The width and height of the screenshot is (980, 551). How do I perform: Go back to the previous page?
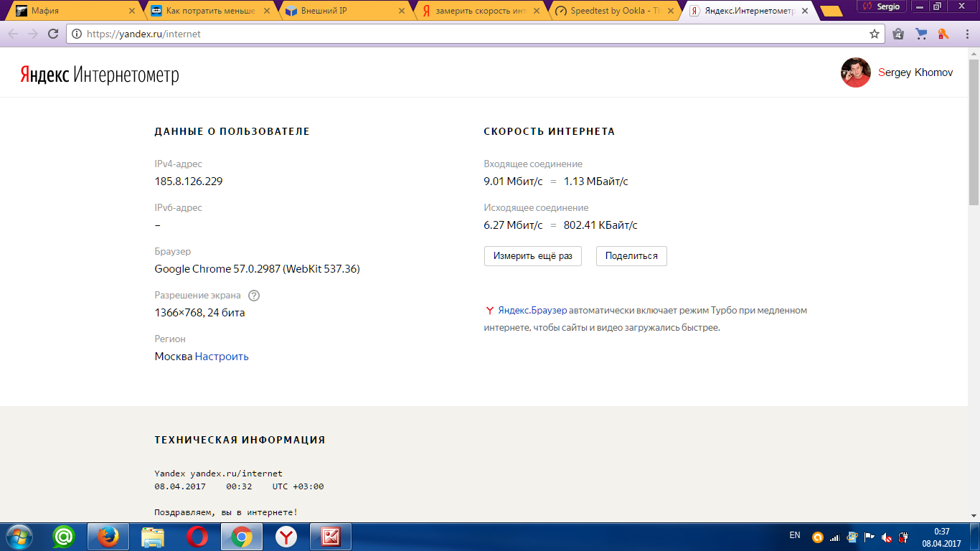[14, 34]
